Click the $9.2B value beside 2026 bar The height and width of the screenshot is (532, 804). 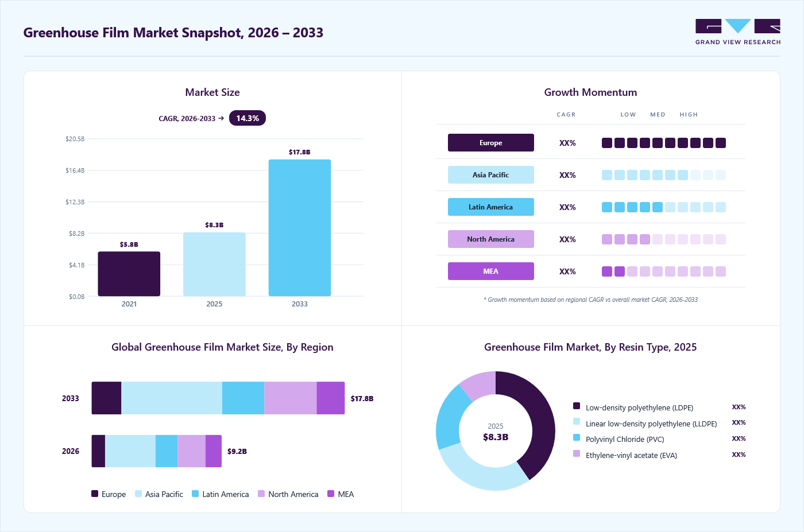point(237,451)
